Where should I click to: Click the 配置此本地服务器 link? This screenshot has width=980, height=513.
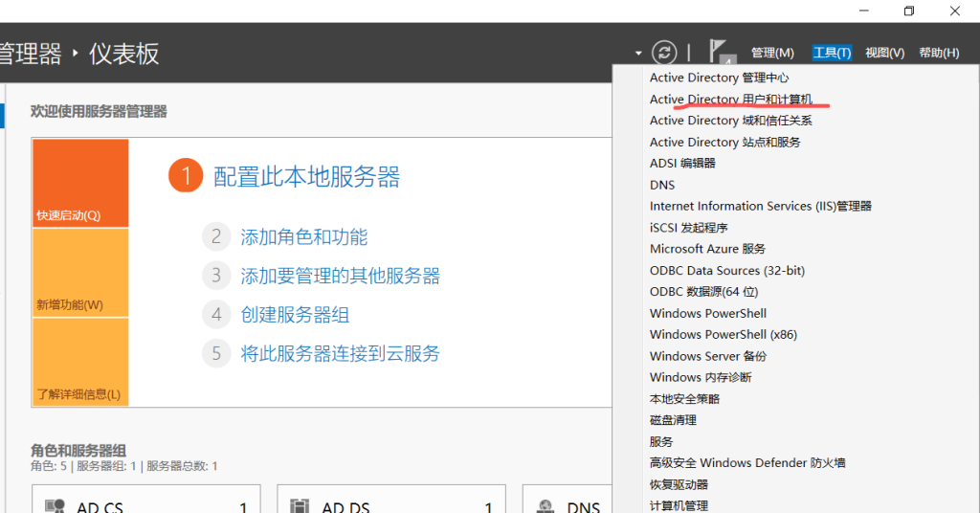coord(306,176)
